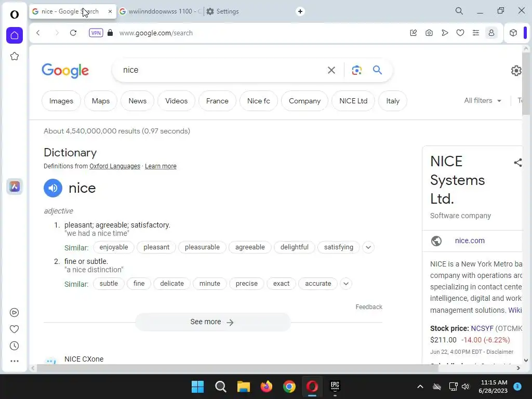Screen dimensions: 532x399
Task: Open the Learn more link
Action: [161, 166]
